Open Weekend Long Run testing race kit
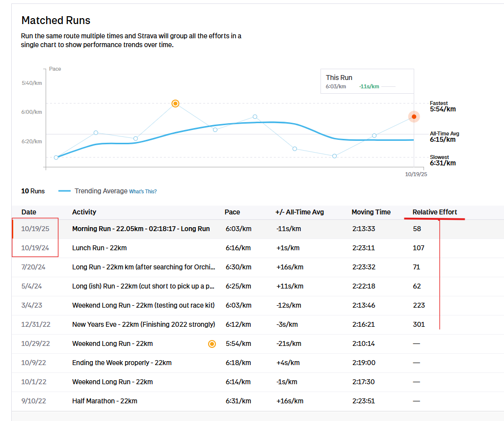Viewport: 504px width, 421px height. [143, 305]
